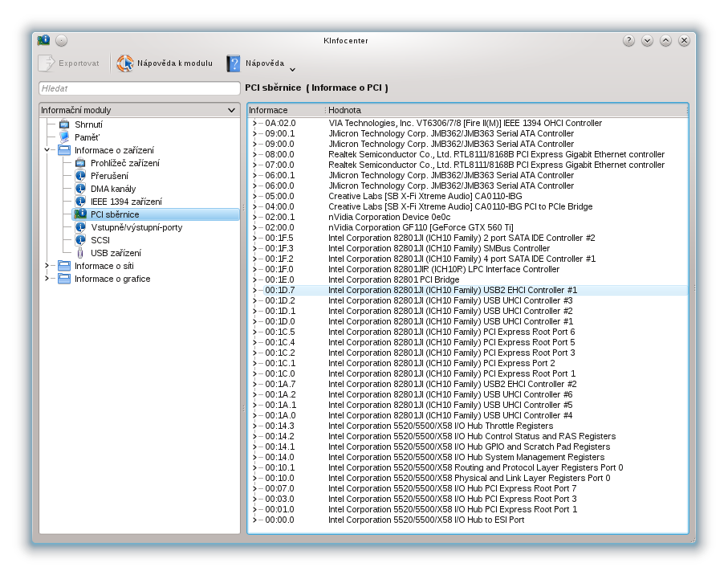Open Vstupně/výstupní-porty module

pos(136,227)
